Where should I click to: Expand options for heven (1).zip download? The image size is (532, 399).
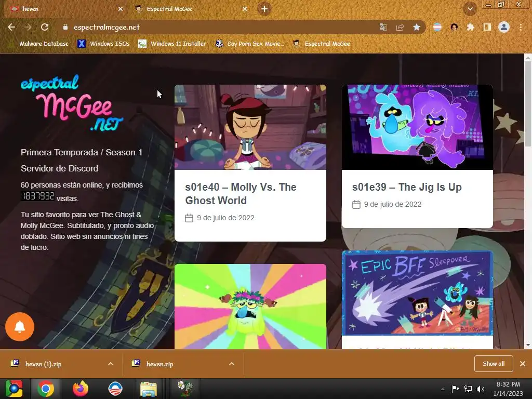pos(111,364)
